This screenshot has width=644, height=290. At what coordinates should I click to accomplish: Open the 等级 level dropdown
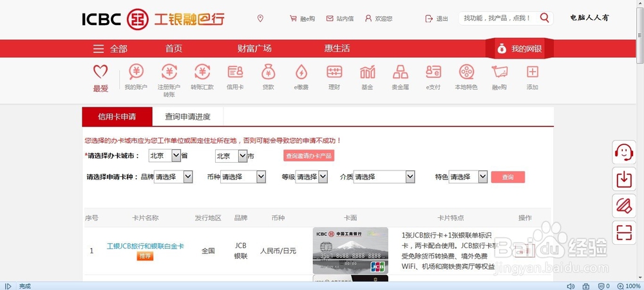tap(312, 177)
